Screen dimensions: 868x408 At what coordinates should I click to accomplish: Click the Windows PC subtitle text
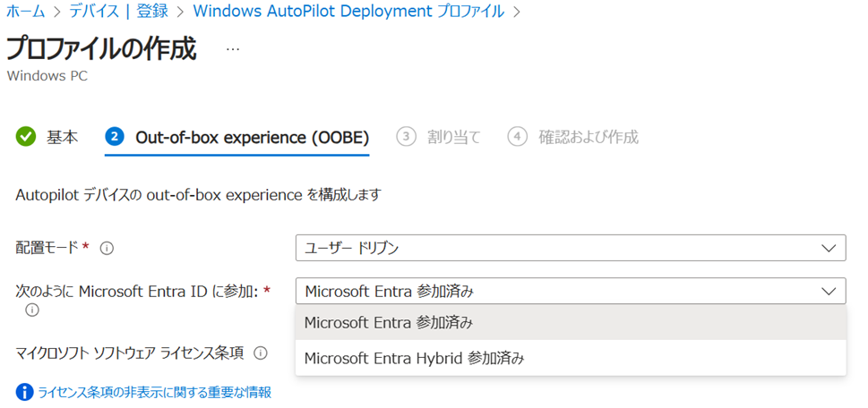tap(47, 76)
